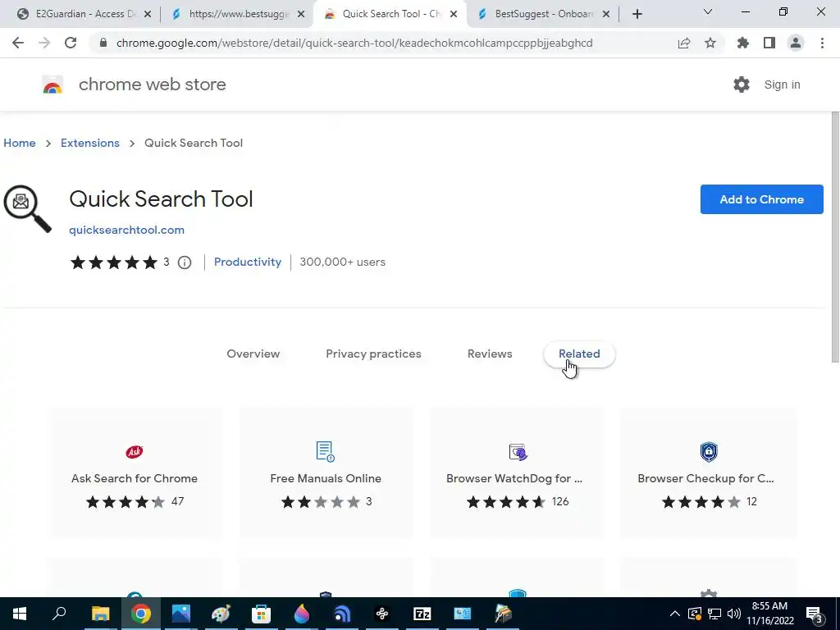Open Chrome's three-dot menu
The height and width of the screenshot is (630, 840).
pos(822,43)
